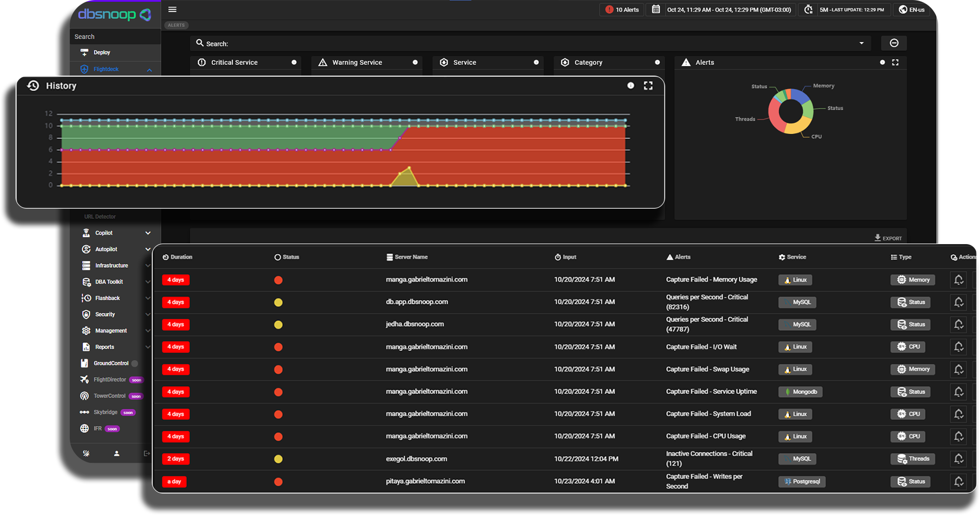
Task: Click the bell for Capture Failed - Service Uptime
Action: point(959,392)
